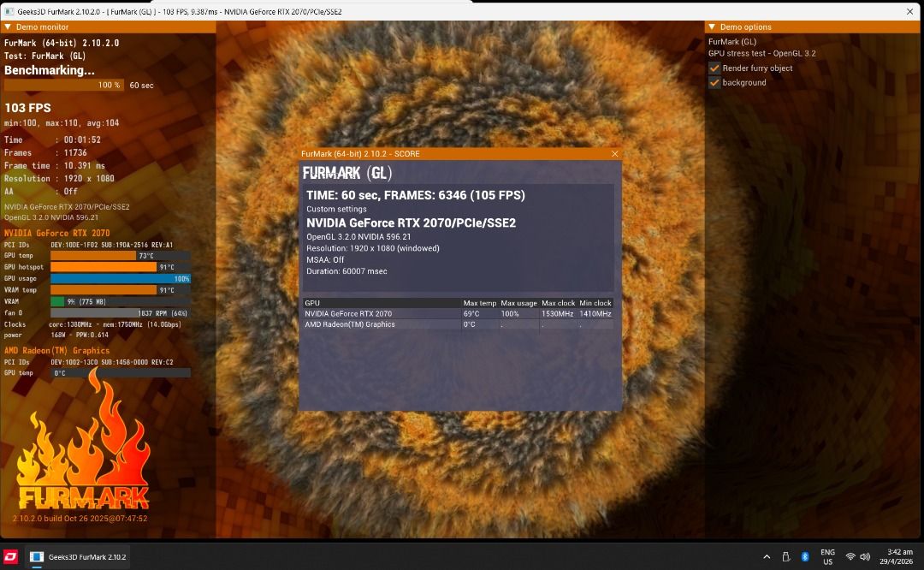The height and width of the screenshot is (570, 924).
Task: Toggle the background checkbox
Action: click(x=714, y=83)
